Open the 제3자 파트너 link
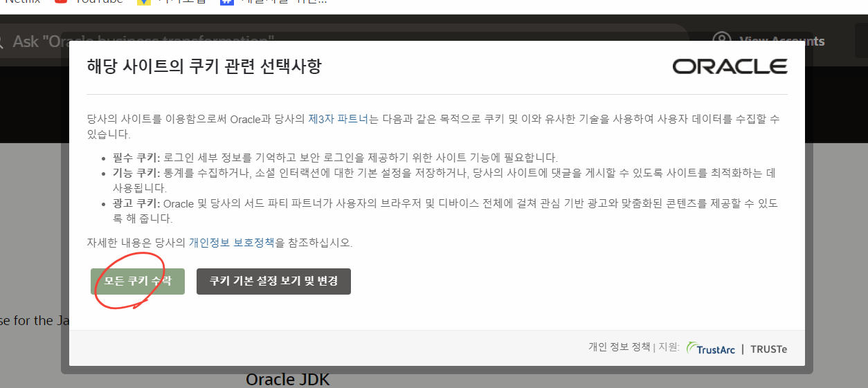 339,119
